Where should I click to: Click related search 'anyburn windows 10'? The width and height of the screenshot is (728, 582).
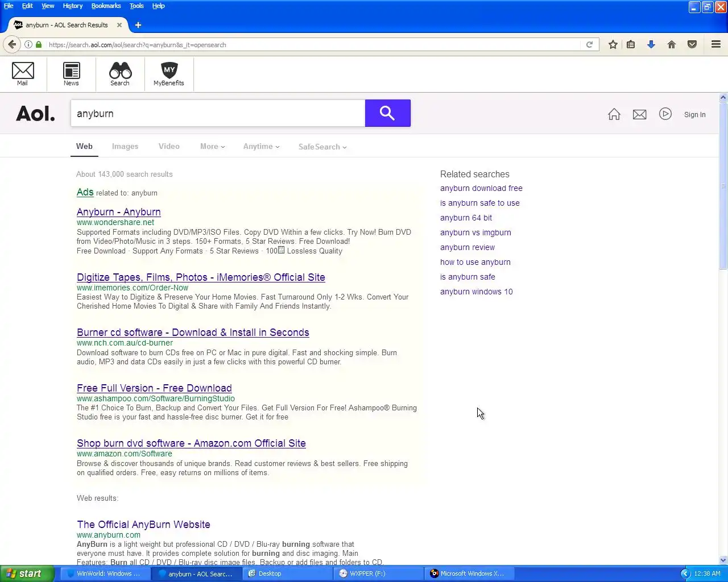(x=476, y=292)
